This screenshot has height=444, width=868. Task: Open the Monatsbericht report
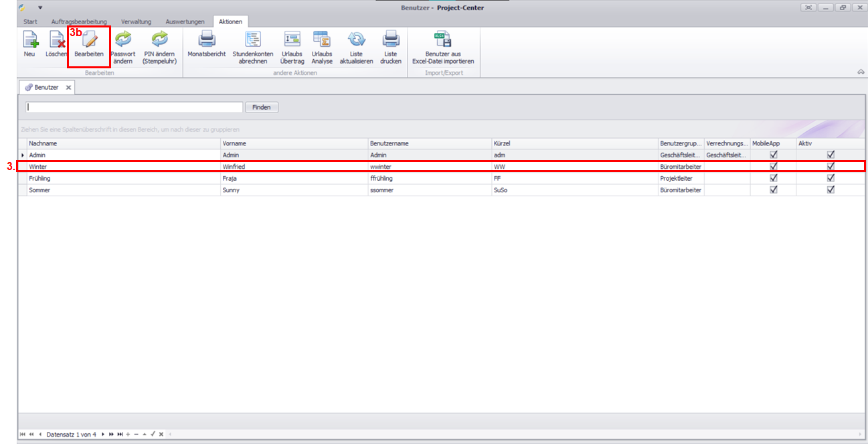click(x=206, y=41)
